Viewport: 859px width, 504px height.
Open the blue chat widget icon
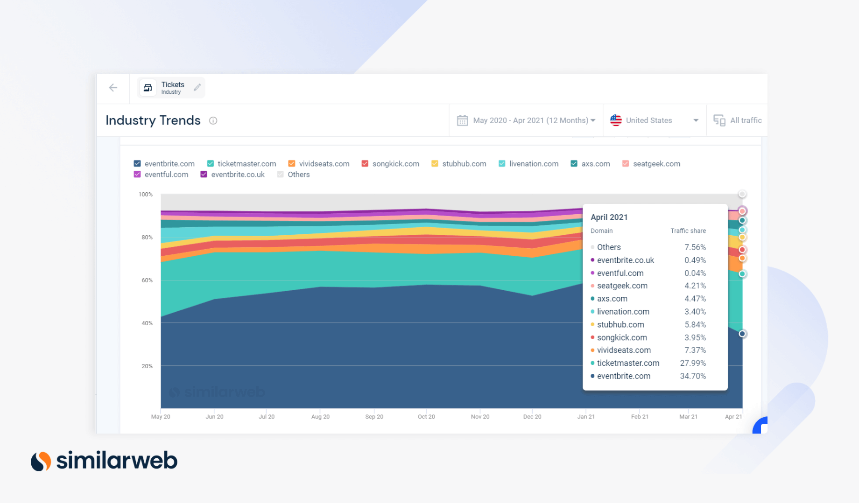pos(760,425)
